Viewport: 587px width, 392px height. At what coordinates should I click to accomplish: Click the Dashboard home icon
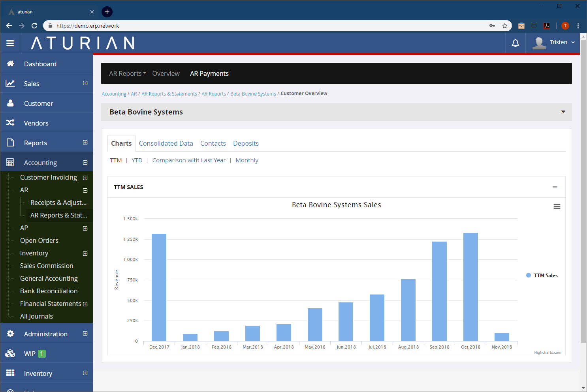click(11, 64)
